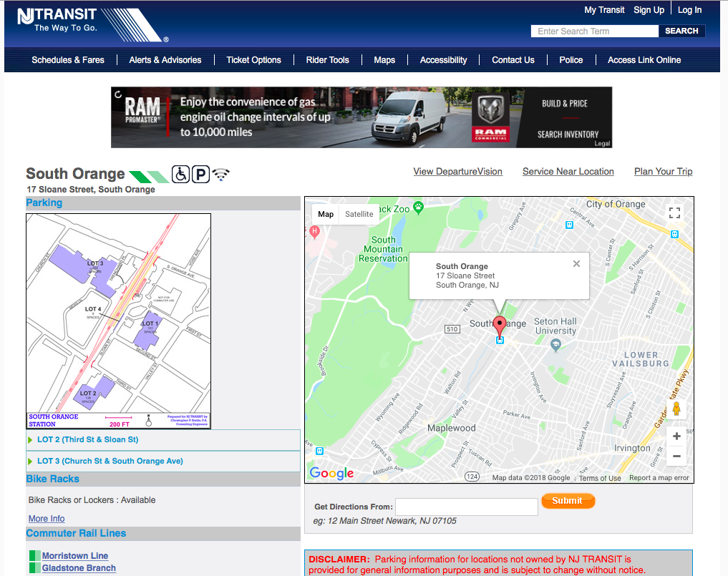728x576 pixels.
Task: Click the hospital H marker on map
Action: (315, 232)
